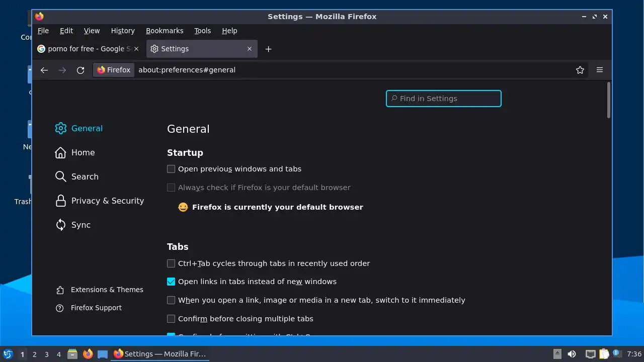
Task: Click the removable media tray icon
Action: point(557,354)
